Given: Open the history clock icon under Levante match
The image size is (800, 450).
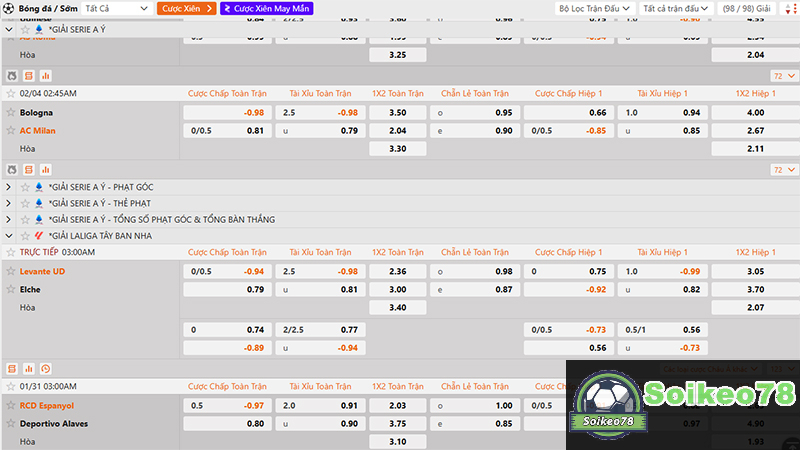Looking at the screenshot, I should (x=45, y=368).
